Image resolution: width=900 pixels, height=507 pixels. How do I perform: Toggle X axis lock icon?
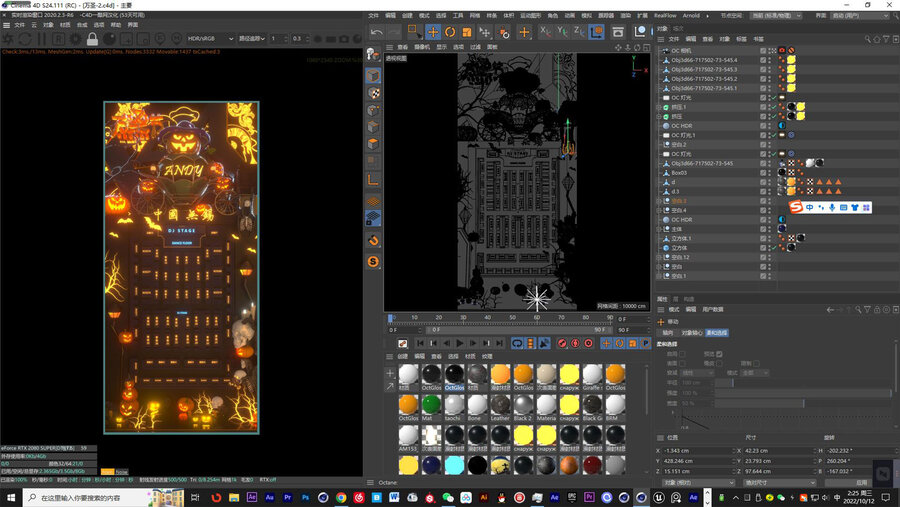545,32
